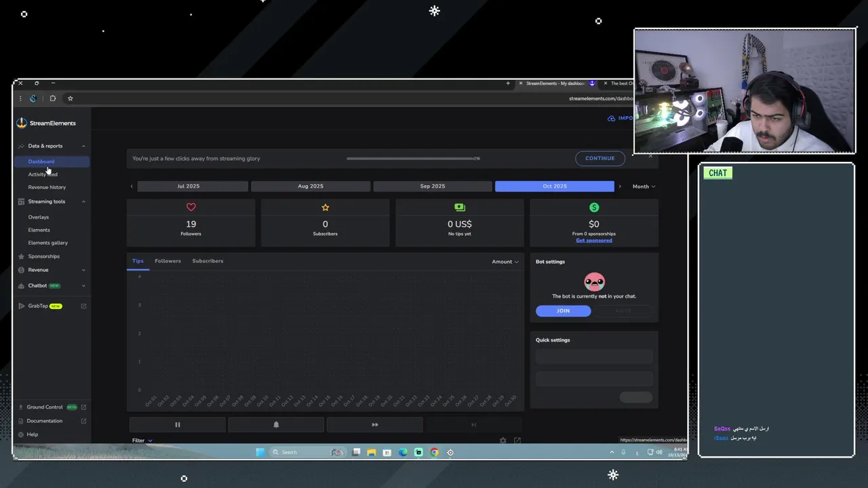Collapse the Data & reports section
Image resolution: width=868 pixels, height=488 pixels.
point(83,146)
